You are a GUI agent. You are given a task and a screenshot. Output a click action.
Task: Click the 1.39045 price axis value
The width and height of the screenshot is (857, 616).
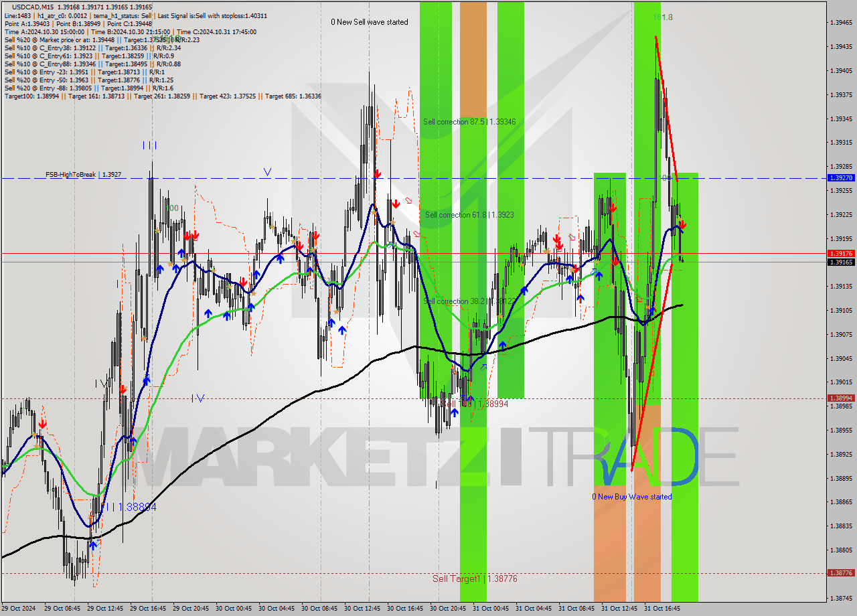(x=841, y=358)
